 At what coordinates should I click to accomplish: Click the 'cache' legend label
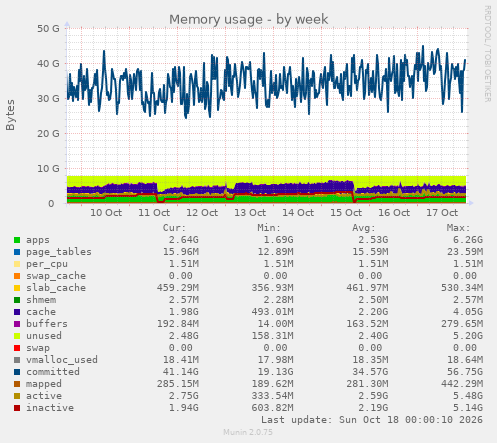(x=41, y=312)
